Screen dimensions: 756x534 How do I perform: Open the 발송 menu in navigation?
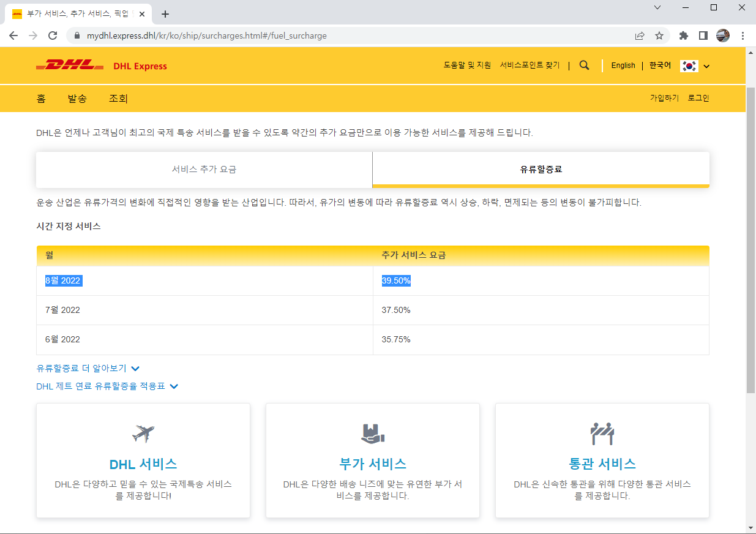point(77,99)
